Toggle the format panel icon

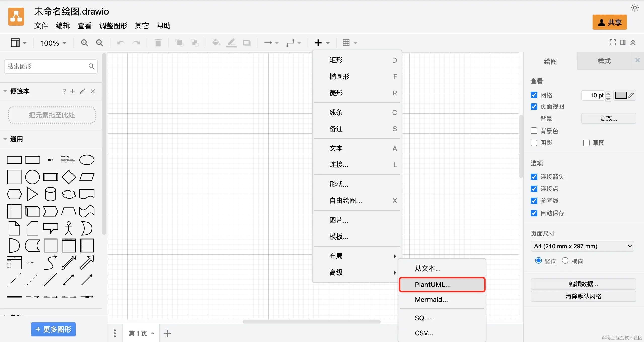point(623,43)
